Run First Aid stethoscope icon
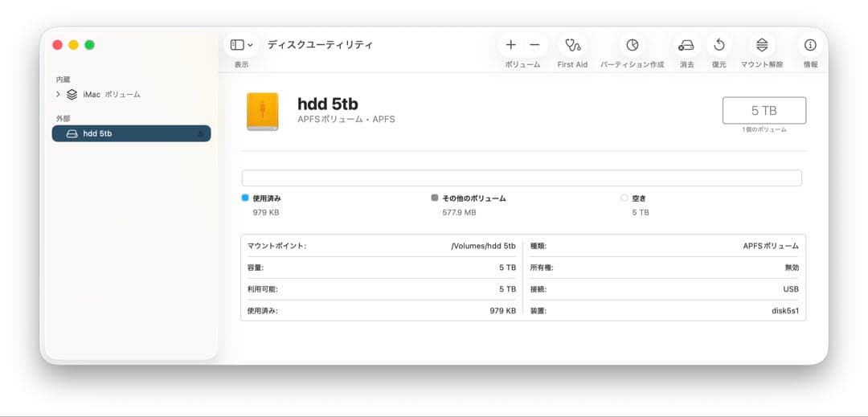 [572, 45]
